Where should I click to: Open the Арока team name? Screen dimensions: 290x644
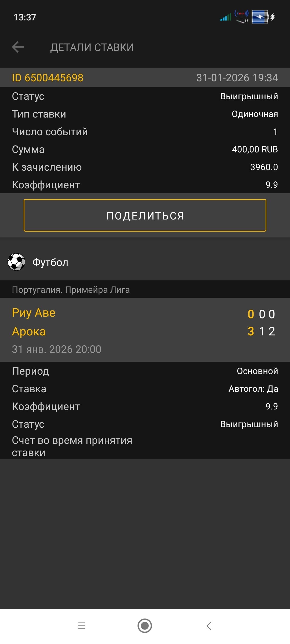[x=29, y=332]
